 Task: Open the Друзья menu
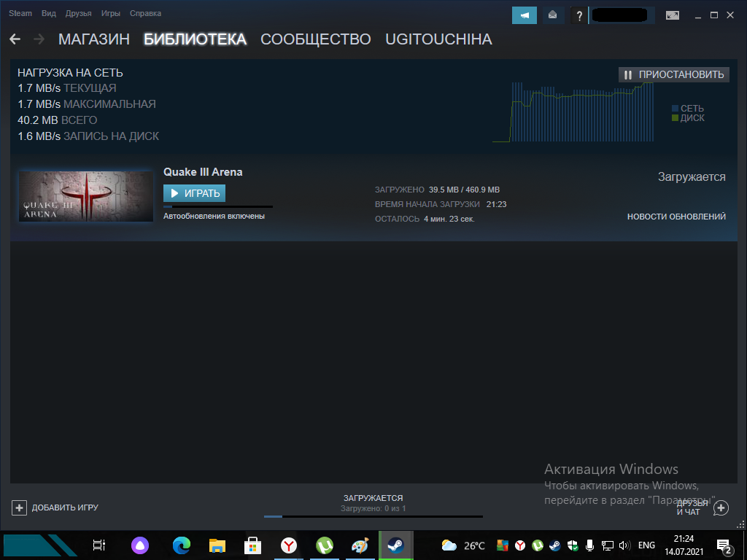click(78, 13)
